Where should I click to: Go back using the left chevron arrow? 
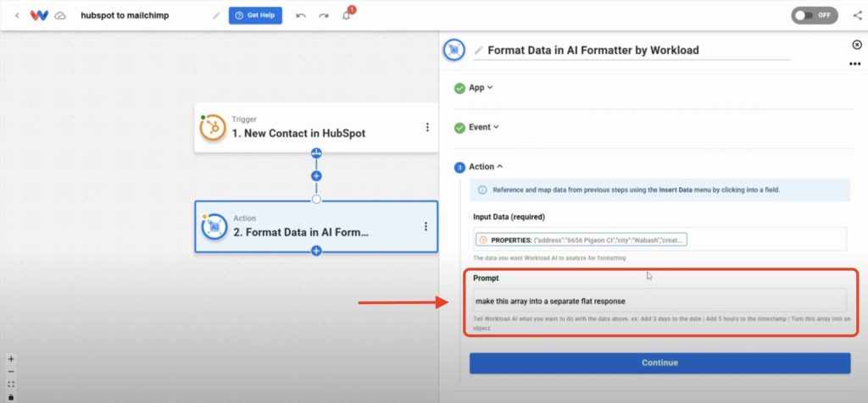click(17, 15)
